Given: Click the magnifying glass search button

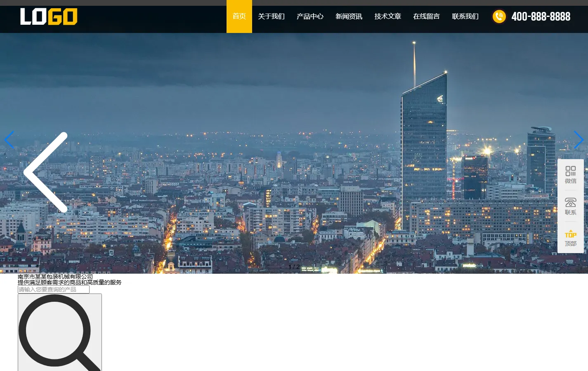Looking at the screenshot, I should 60,333.
